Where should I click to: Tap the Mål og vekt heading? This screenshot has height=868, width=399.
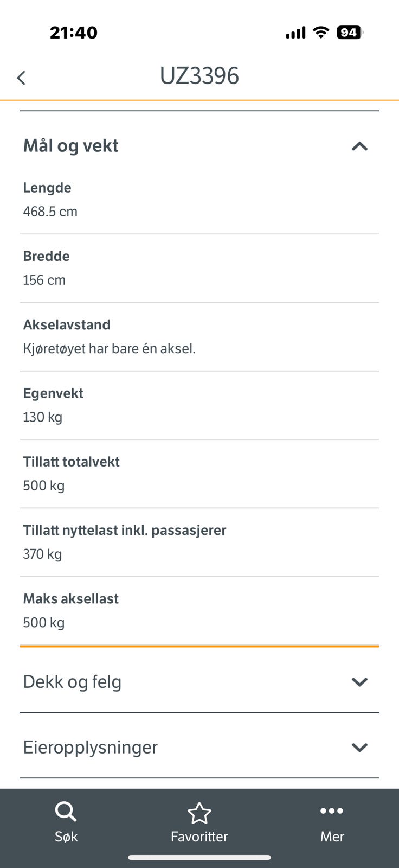70,145
